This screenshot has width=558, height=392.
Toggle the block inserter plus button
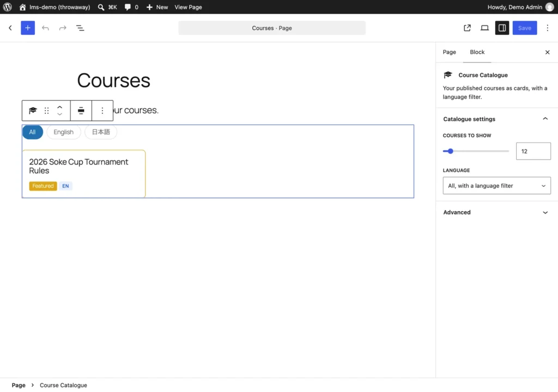click(28, 28)
